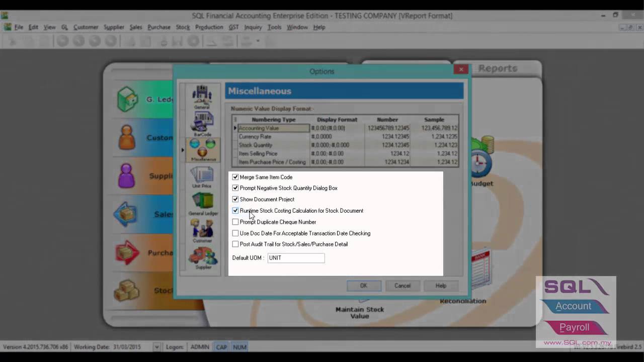Click Version 4.2015.736.706 text in status bar

click(x=35, y=347)
